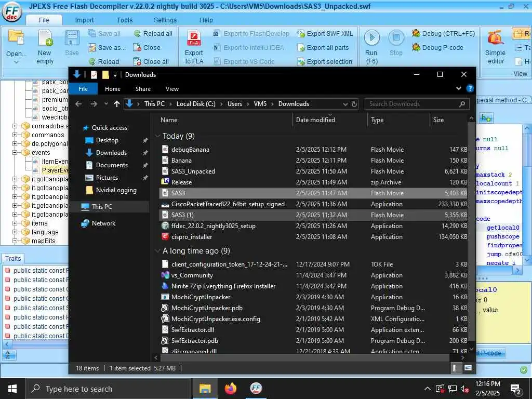Select This PC in navigation pane
This screenshot has width=532, height=399.
(x=102, y=207)
